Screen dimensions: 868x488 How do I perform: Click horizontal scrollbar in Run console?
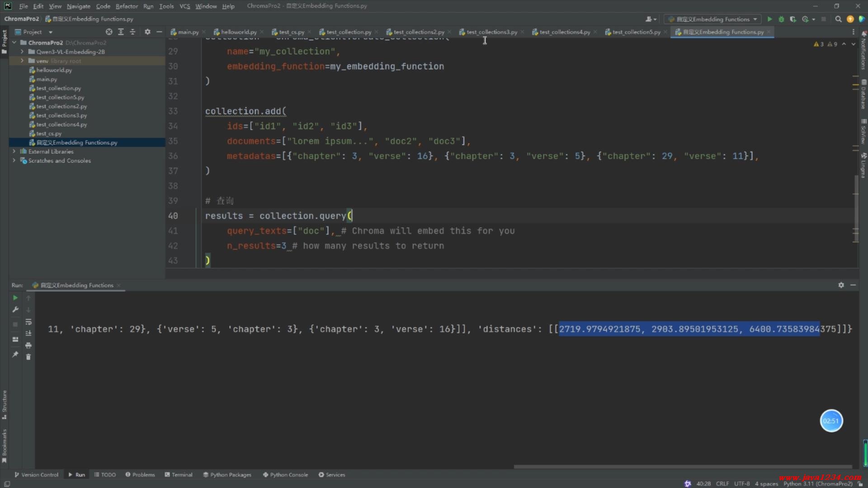pos(683,467)
